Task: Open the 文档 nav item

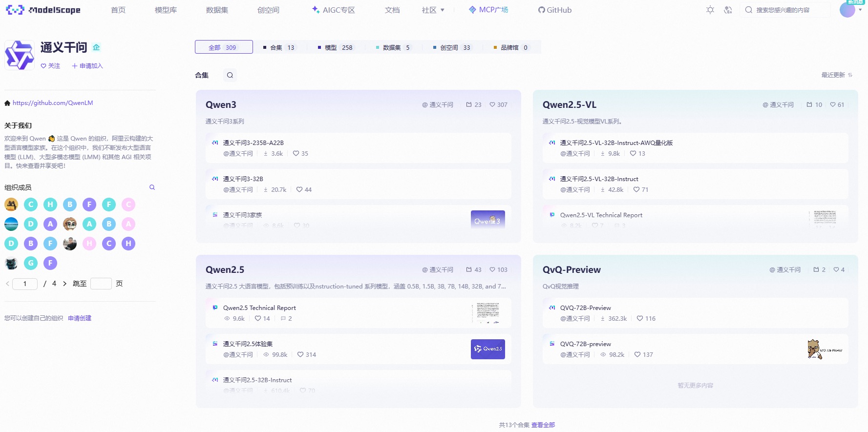Action: point(392,10)
